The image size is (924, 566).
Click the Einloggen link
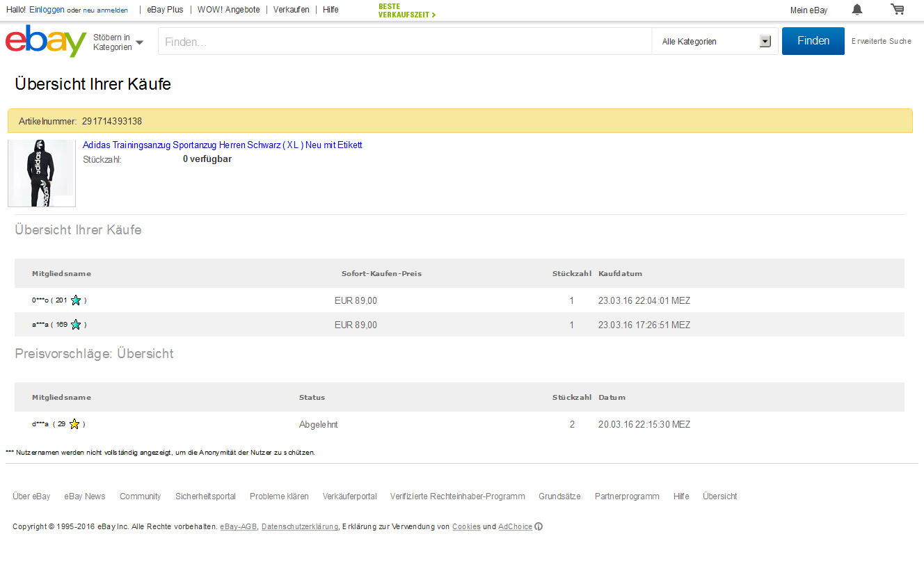(x=47, y=10)
